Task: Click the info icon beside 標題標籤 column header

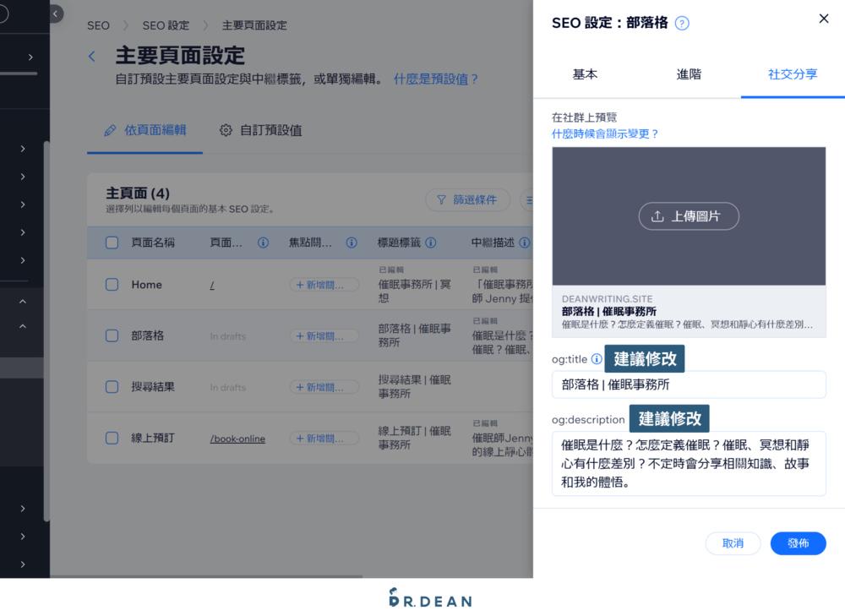Action: (x=432, y=243)
